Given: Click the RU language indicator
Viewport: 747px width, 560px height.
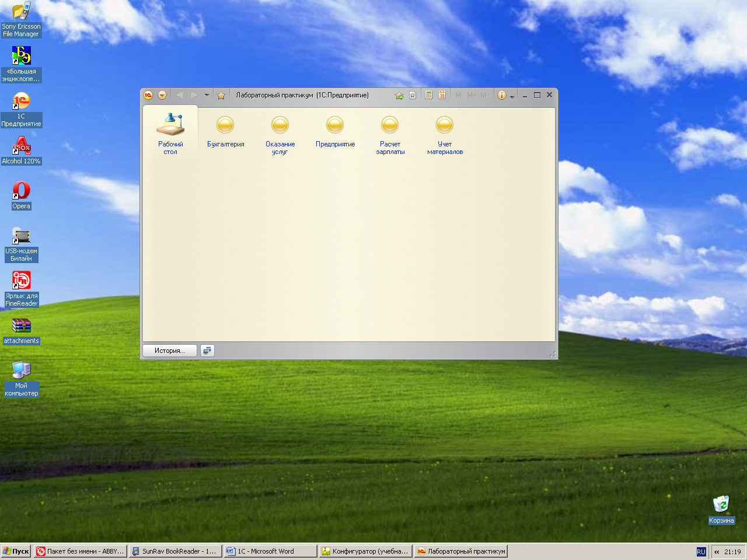Looking at the screenshot, I should click(x=701, y=552).
